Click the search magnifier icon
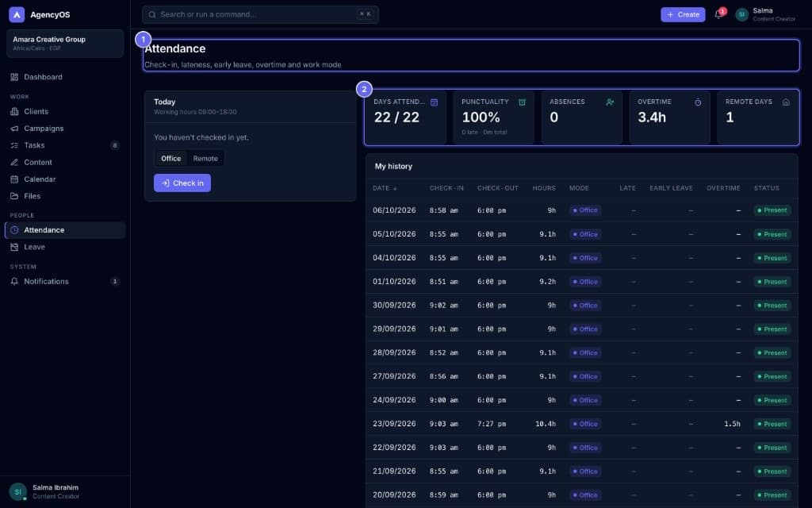This screenshot has height=508, width=812. pyautogui.click(x=152, y=14)
